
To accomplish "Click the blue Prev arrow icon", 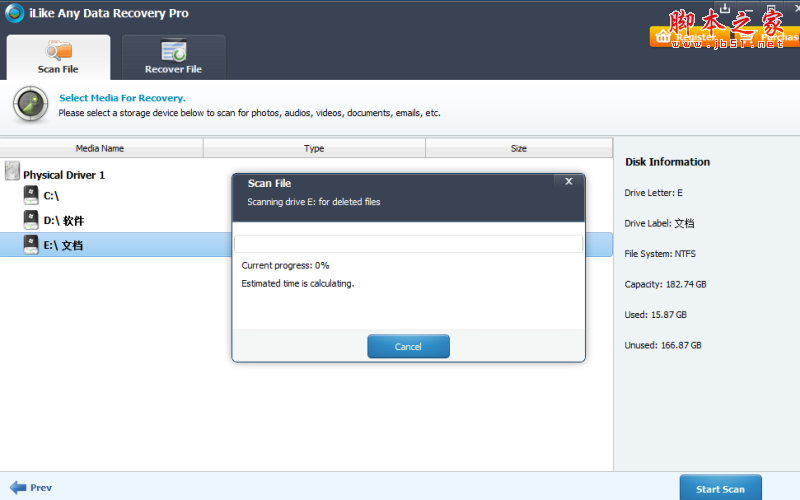I will click(x=18, y=488).
